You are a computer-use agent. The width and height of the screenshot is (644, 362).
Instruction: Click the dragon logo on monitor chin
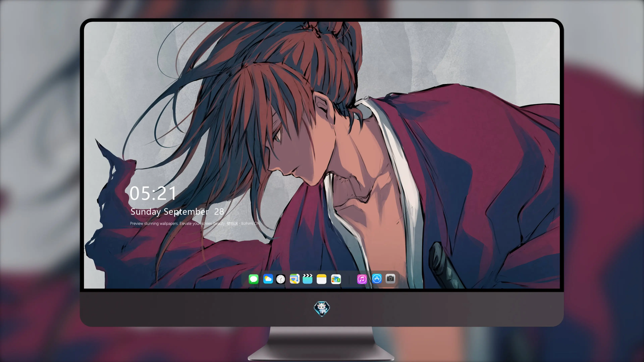[322, 309]
